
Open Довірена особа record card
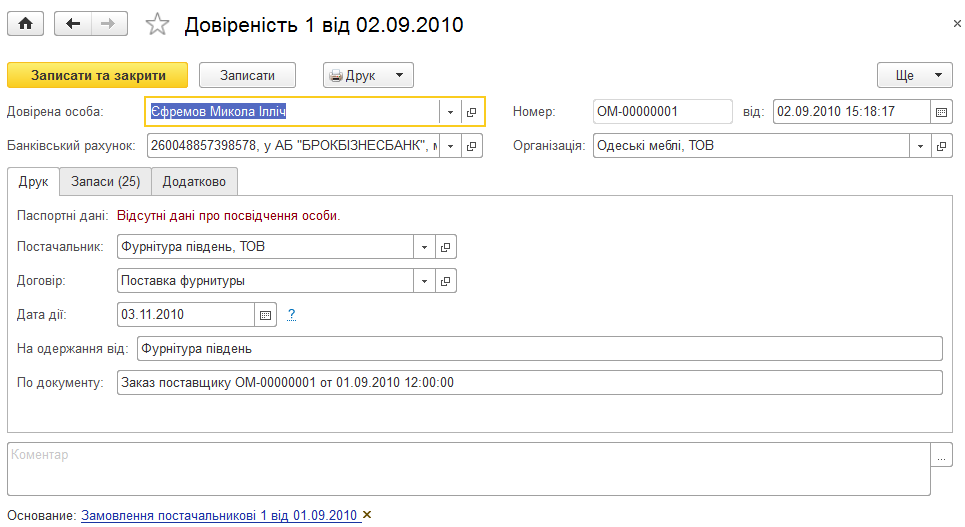471,112
